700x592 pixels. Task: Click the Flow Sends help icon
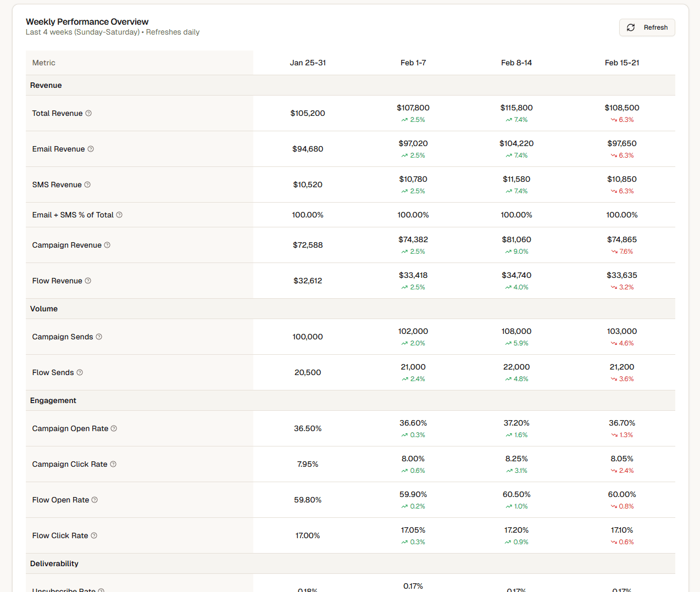pyautogui.click(x=80, y=372)
